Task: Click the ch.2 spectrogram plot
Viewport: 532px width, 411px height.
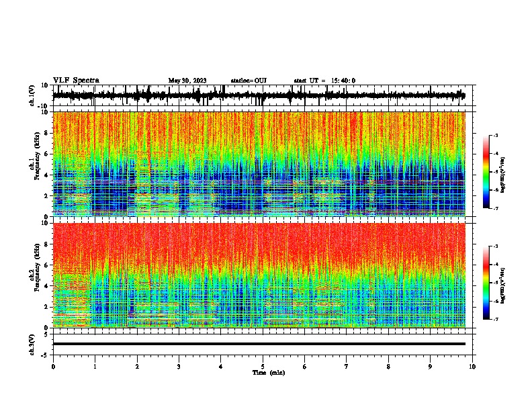Action: click(259, 275)
